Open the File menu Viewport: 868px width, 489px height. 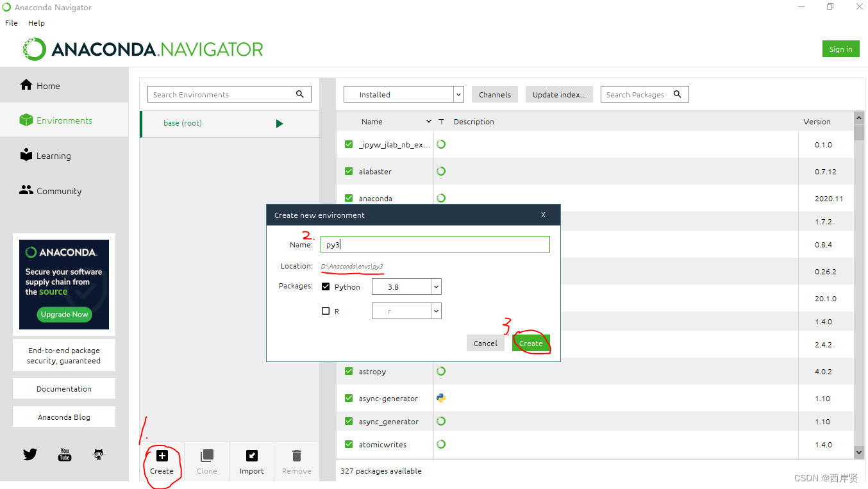click(x=12, y=22)
